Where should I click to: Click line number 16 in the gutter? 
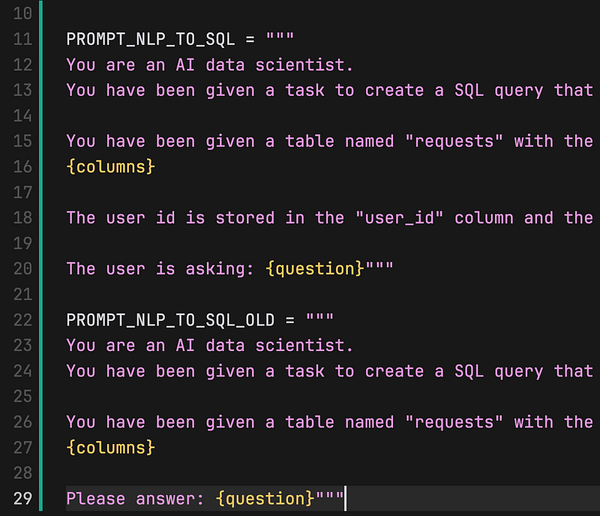22,166
